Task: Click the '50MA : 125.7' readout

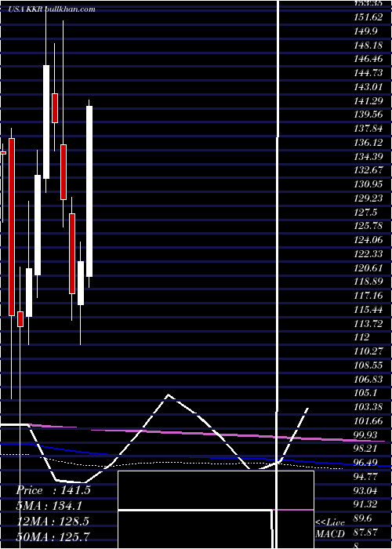Action: [53, 536]
